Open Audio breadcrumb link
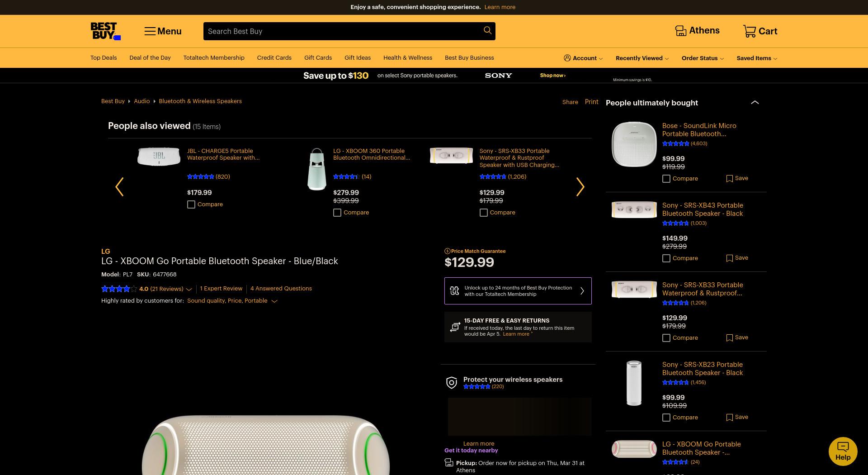The height and width of the screenshot is (475, 868). [x=142, y=101]
